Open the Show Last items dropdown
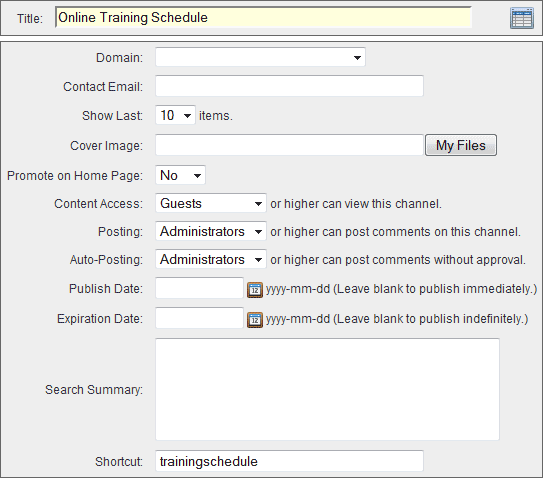Screen dimensions: 543x478 [x=175, y=115]
